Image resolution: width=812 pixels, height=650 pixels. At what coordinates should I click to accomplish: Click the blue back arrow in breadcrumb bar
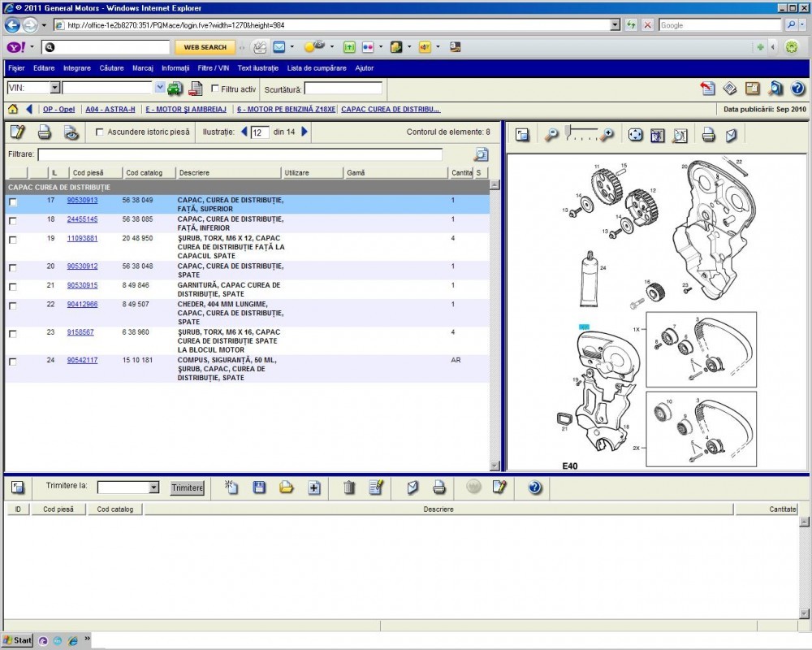point(29,109)
